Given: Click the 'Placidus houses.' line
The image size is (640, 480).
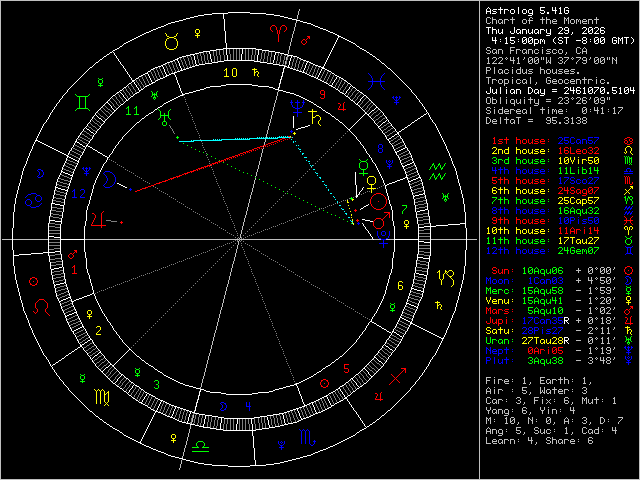Looking at the screenshot, I should click(533, 71).
